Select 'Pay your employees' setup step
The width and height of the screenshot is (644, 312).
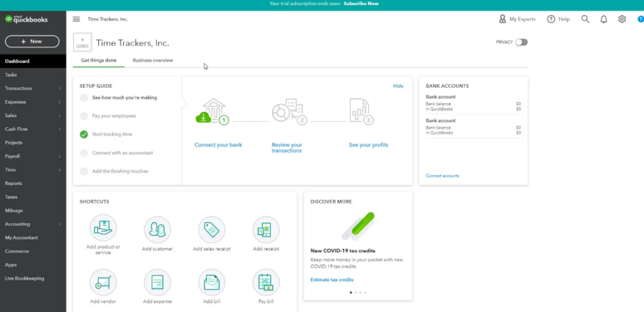click(x=114, y=116)
